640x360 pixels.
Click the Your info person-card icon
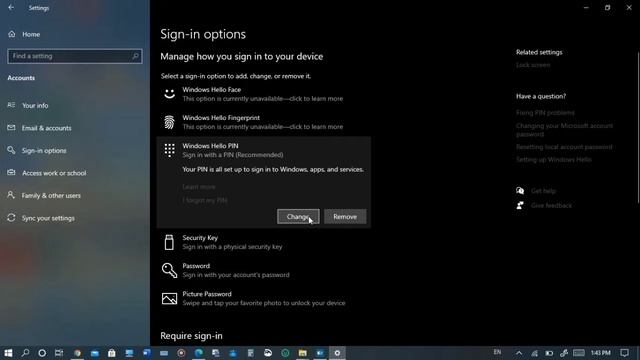tap(11, 105)
